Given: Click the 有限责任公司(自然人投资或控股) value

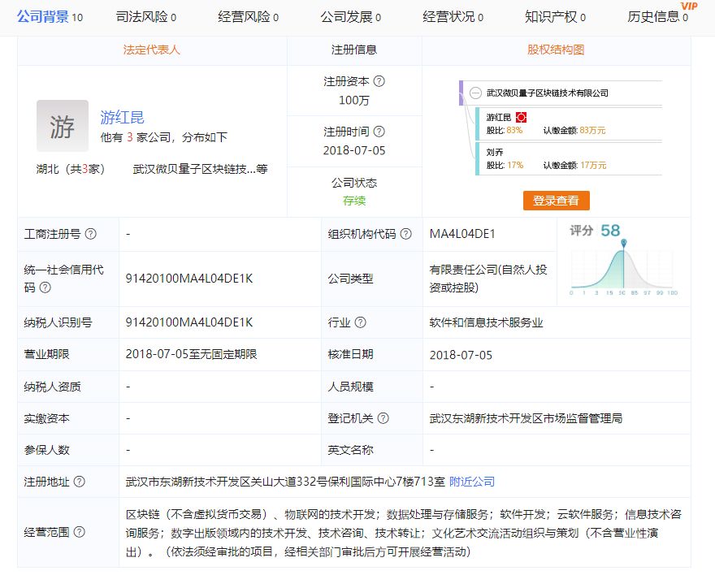Looking at the screenshot, I should 488,279.
